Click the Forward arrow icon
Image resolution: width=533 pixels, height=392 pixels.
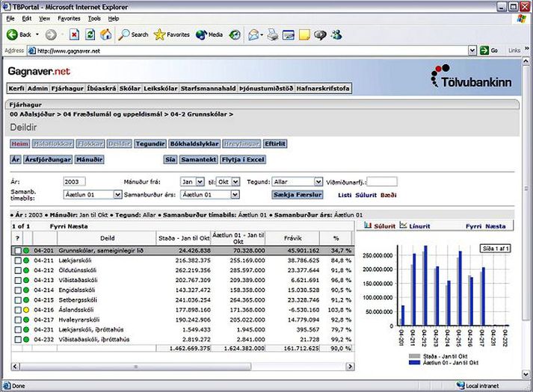[x=51, y=34]
